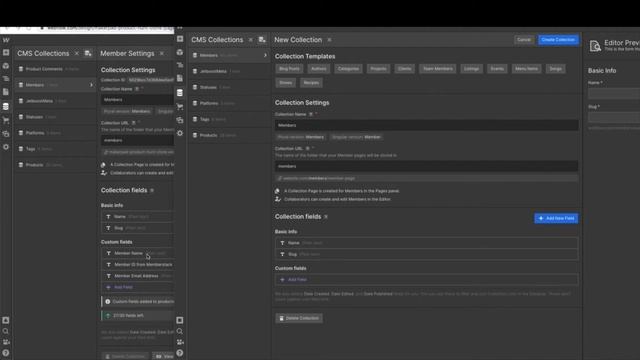Image resolution: width=640 pixels, height=360 pixels.
Task: Select Statuses collection in left list
Action: 55,117
